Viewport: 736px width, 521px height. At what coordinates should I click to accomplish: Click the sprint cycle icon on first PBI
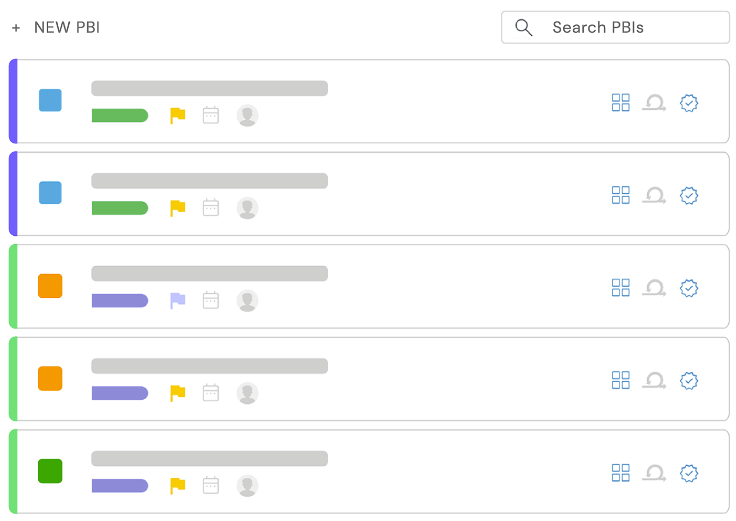654,102
